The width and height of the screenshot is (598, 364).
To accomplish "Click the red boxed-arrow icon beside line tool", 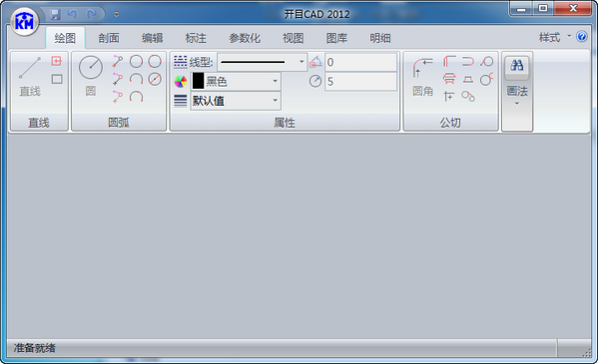I will 57,61.
